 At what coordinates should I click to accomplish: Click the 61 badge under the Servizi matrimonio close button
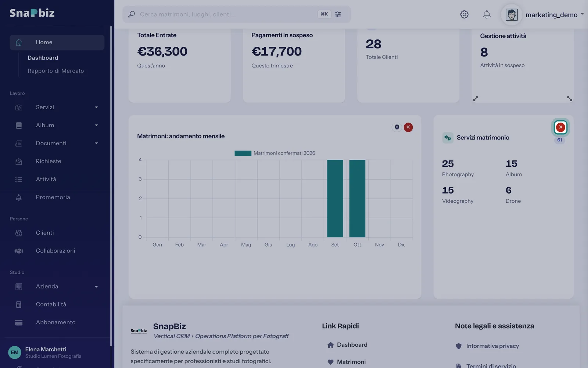pyautogui.click(x=560, y=140)
